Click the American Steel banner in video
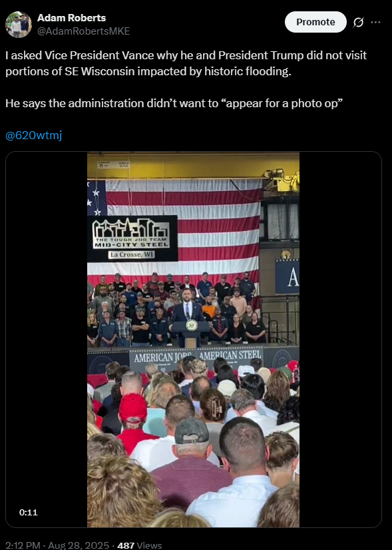This screenshot has width=392, height=550. [230, 356]
